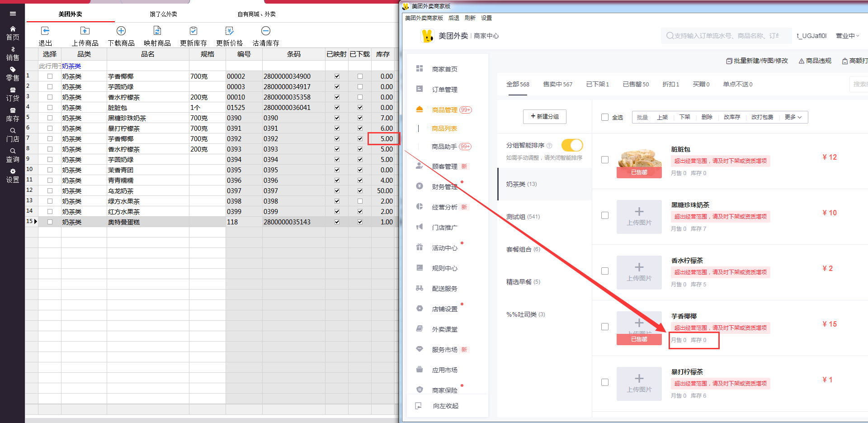Click the 沽清库存 clear stock icon

266,31
